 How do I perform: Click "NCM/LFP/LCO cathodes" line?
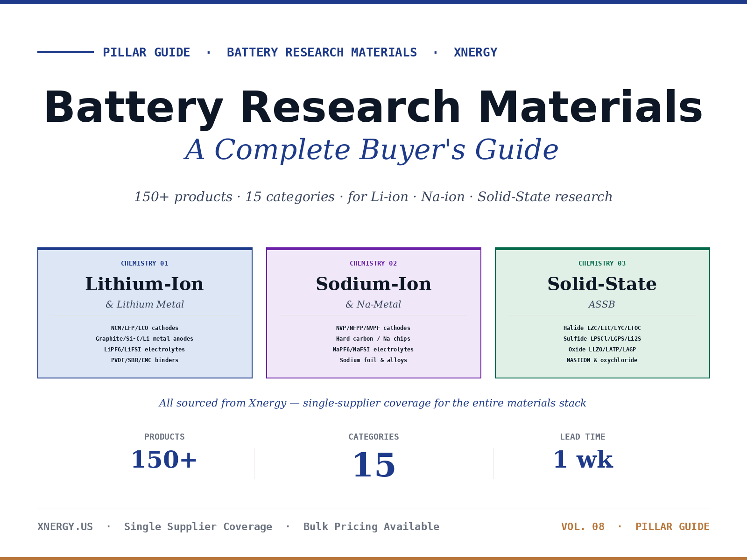(145, 328)
